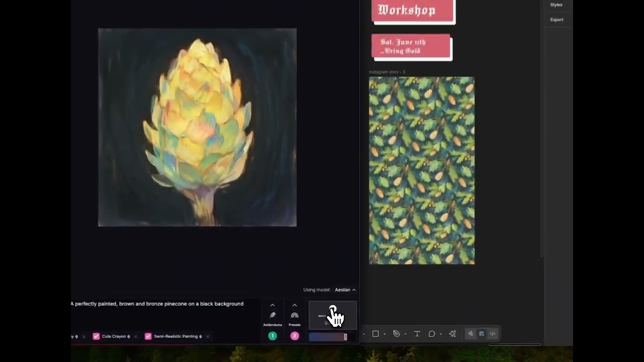Open the pen tool options arrow
This screenshot has width=644, height=362.
pos(406,334)
